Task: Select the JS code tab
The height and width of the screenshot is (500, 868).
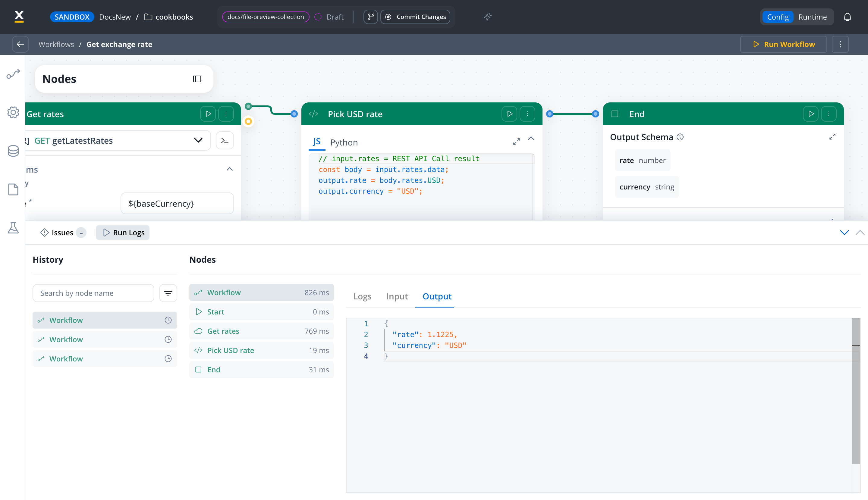Action: tap(316, 142)
